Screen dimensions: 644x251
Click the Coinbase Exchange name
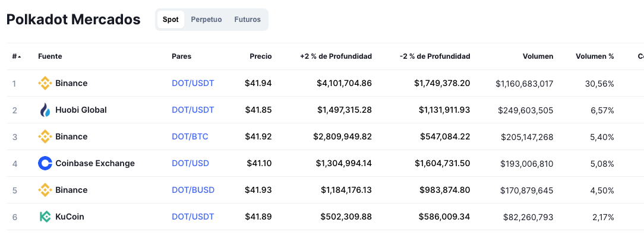(95, 163)
